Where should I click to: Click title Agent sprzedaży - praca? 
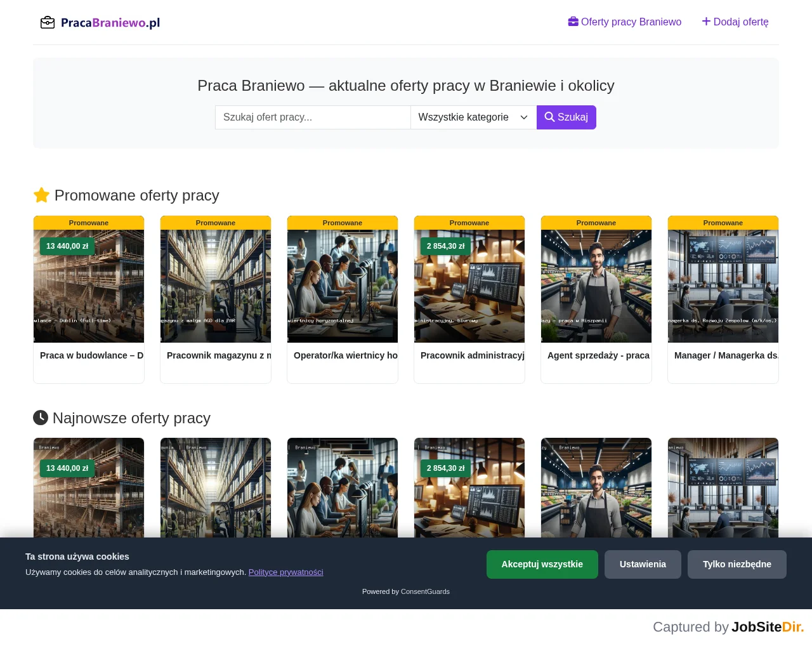pyautogui.click(x=599, y=355)
